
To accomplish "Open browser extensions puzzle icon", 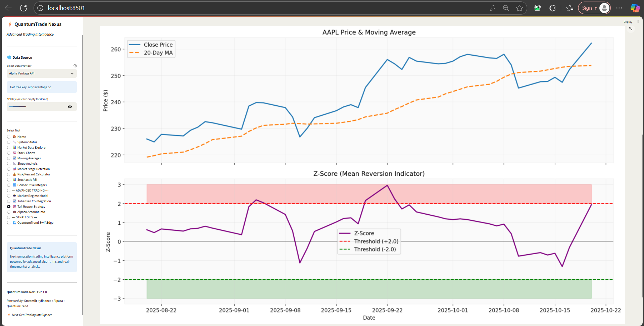I will [552, 8].
